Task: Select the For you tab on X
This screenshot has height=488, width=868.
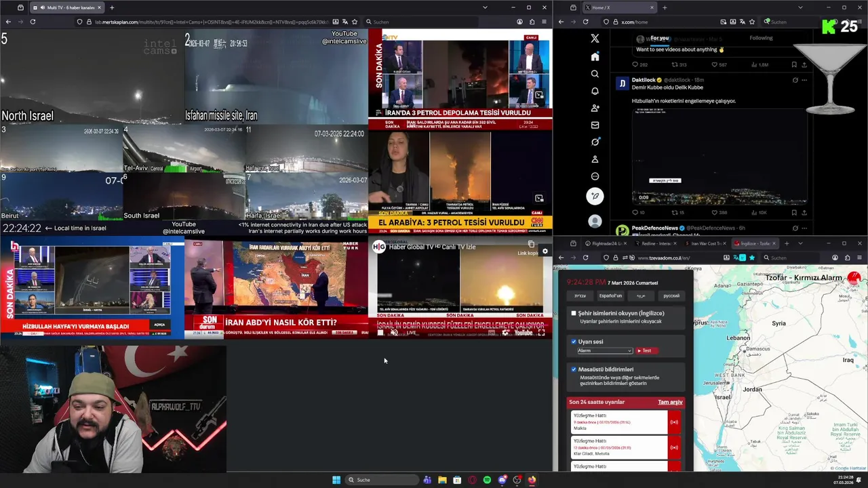Action: tap(660, 38)
